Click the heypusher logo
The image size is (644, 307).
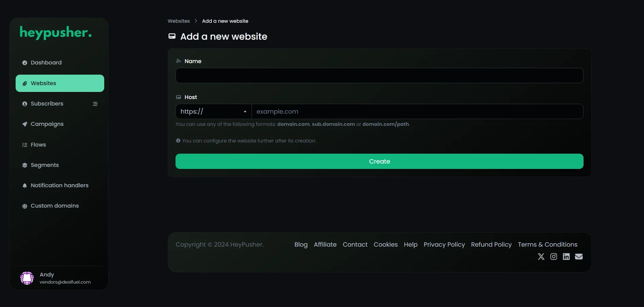[56, 33]
